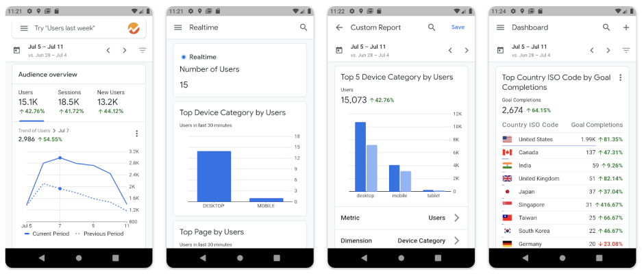This screenshot has width=644, height=274.
Task: Tap the desktop bars in Custom Report chart
Action: [366, 156]
